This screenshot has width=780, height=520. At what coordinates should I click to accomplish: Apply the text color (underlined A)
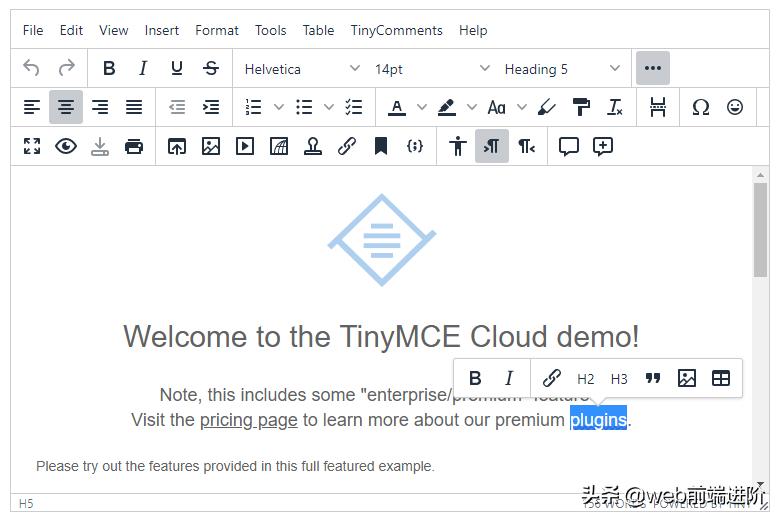[396, 107]
